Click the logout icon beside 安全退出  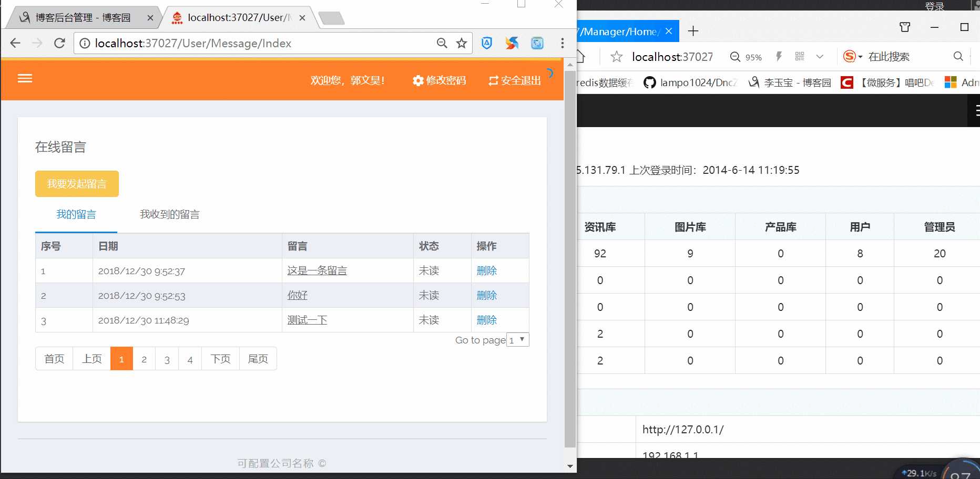coord(493,80)
